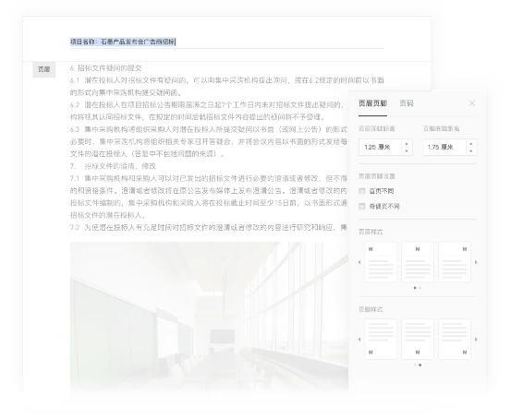Select second page dot under header styles

pyautogui.click(x=420, y=288)
